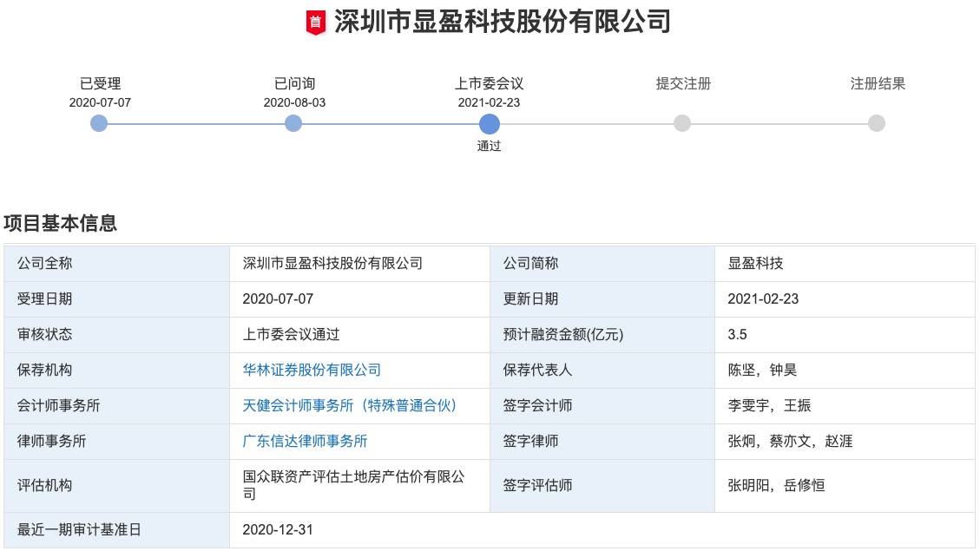Screen dimensions: 980x551
Task: Click the financing amount value 3.5
Action: pyautogui.click(x=738, y=334)
